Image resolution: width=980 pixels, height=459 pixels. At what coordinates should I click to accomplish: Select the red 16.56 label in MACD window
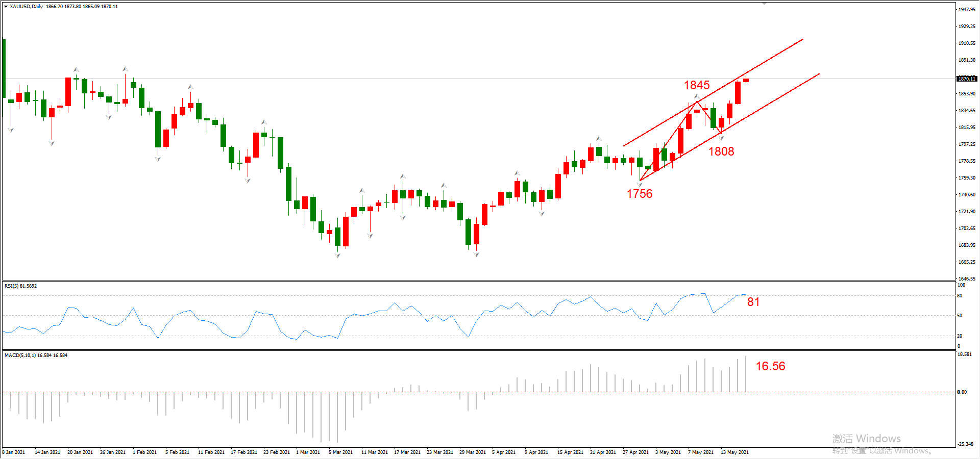point(770,366)
